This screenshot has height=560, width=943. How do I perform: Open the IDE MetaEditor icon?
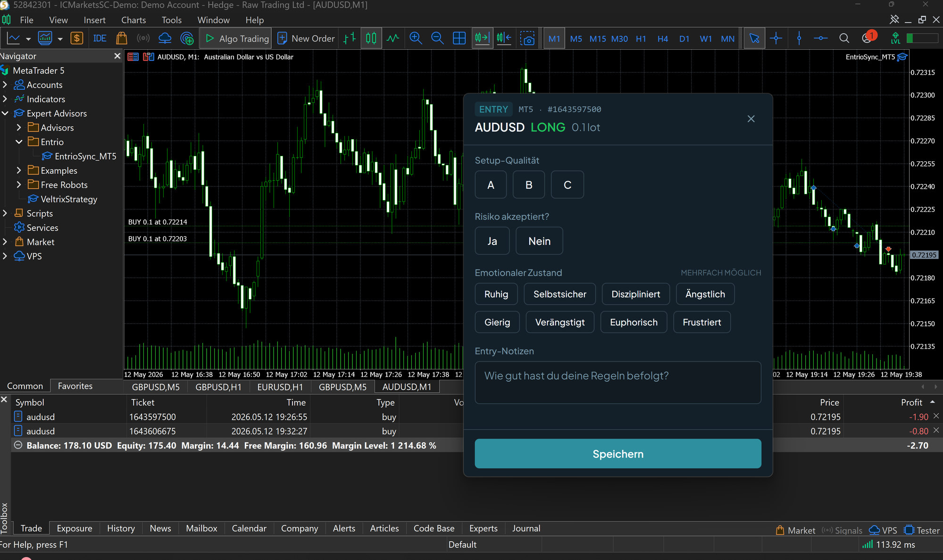pyautogui.click(x=100, y=38)
